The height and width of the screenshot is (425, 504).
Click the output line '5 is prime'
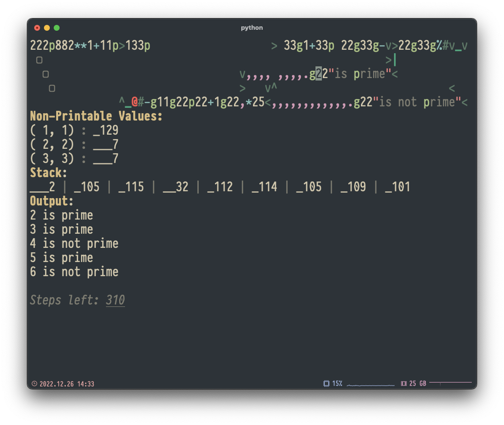(x=62, y=258)
